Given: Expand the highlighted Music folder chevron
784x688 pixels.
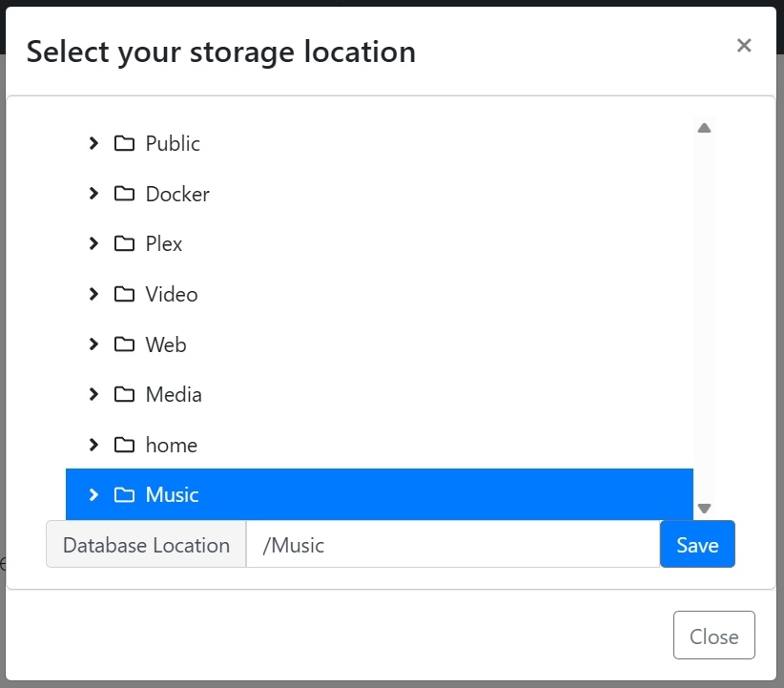Looking at the screenshot, I should [x=93, y=494].
